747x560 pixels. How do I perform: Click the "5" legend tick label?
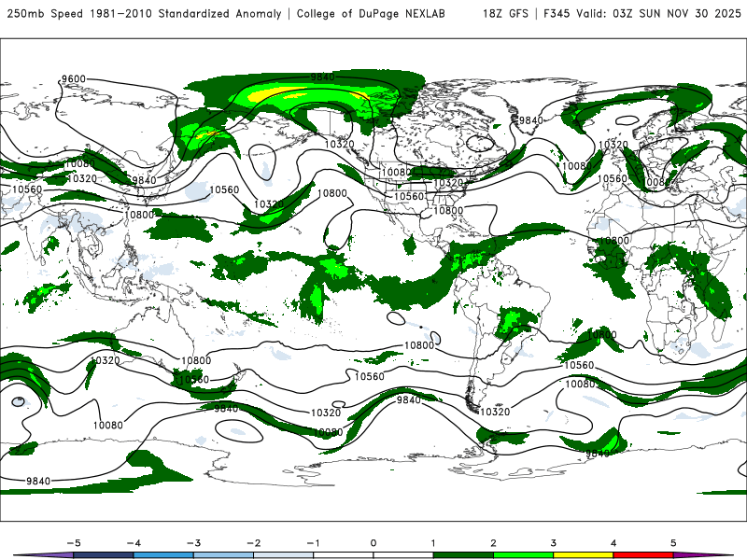click(673, 543)
